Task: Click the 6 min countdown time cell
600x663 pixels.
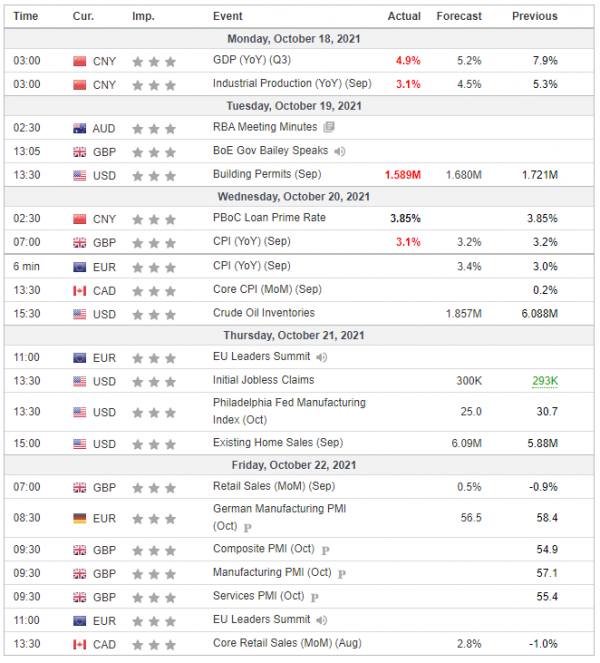Action: (x=26, y=267)
